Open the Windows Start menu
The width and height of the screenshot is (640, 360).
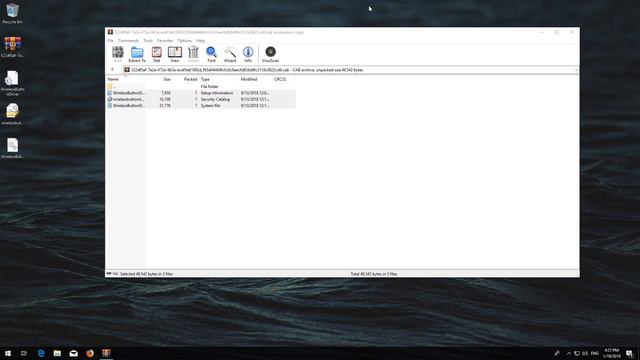coord(8,353)
